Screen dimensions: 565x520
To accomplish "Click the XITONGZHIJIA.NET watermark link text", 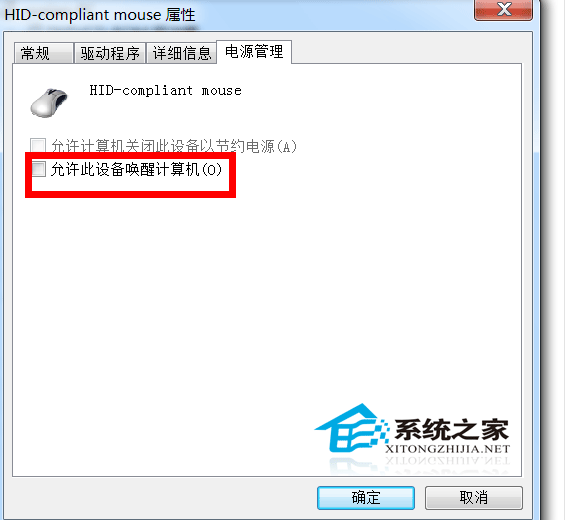I will (447, 449).
